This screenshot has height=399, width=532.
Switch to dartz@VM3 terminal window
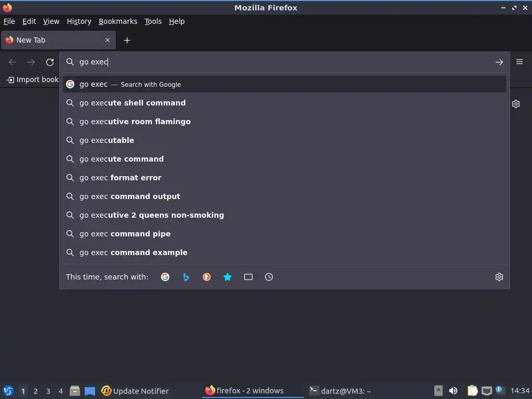click(x=340, y=391)
